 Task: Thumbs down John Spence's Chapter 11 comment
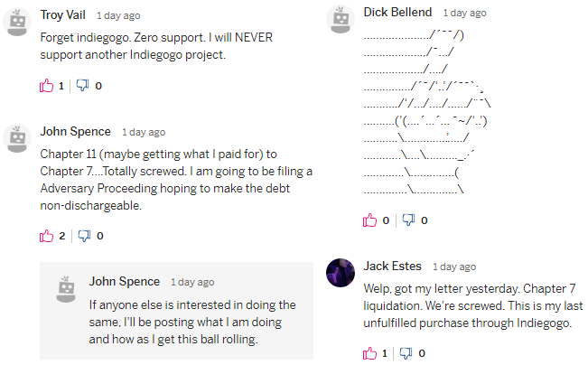pos(85,236)
